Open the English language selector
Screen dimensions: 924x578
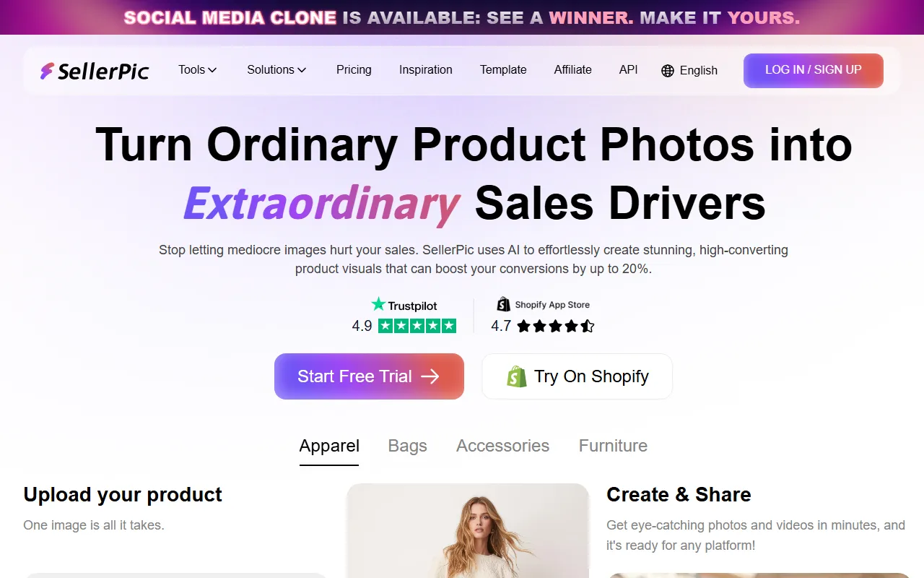689,71
